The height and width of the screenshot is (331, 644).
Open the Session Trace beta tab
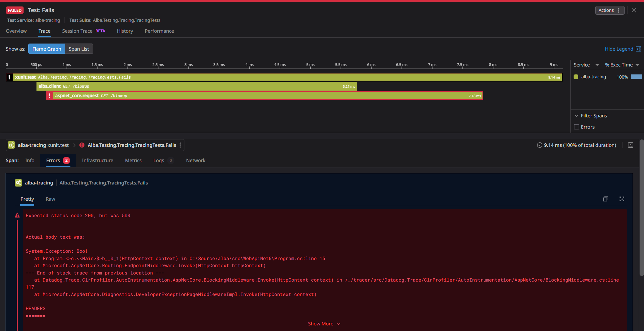pyautogui.click(x=84, y=31)
